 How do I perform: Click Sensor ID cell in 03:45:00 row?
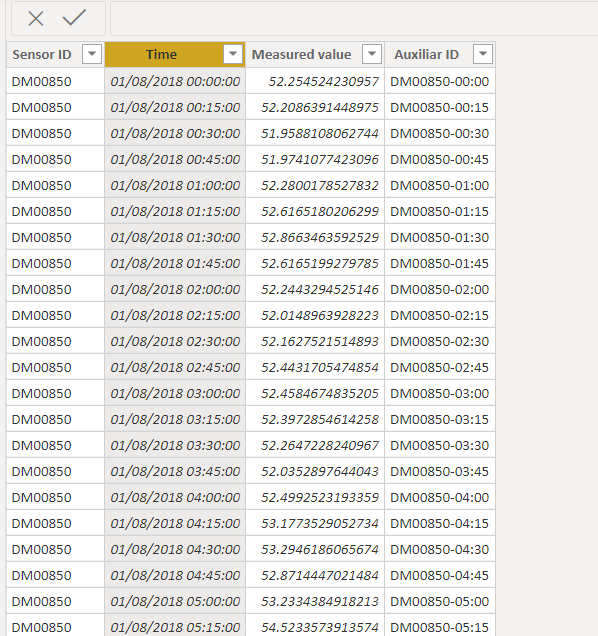point(56,471)
